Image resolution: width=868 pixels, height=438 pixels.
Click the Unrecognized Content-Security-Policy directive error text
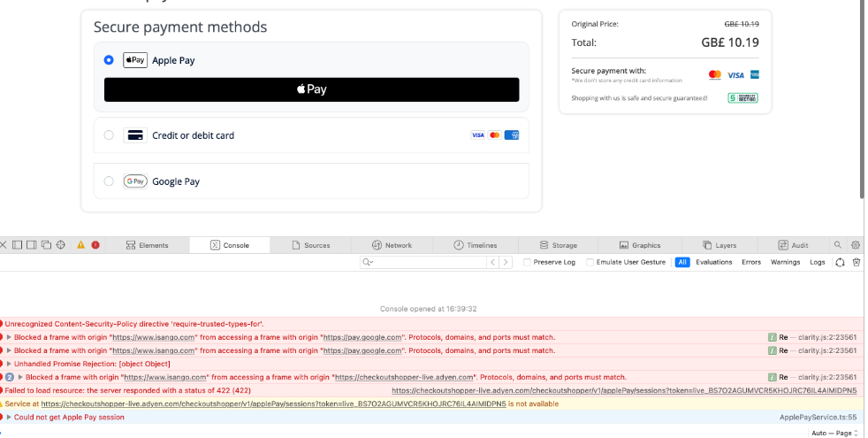pos(134,324)
